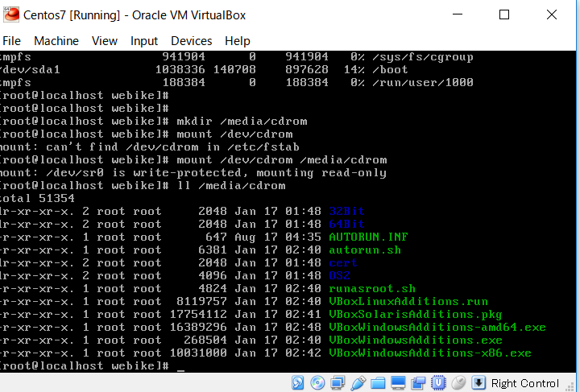Click the OS2 directory name

coord(339,275)
